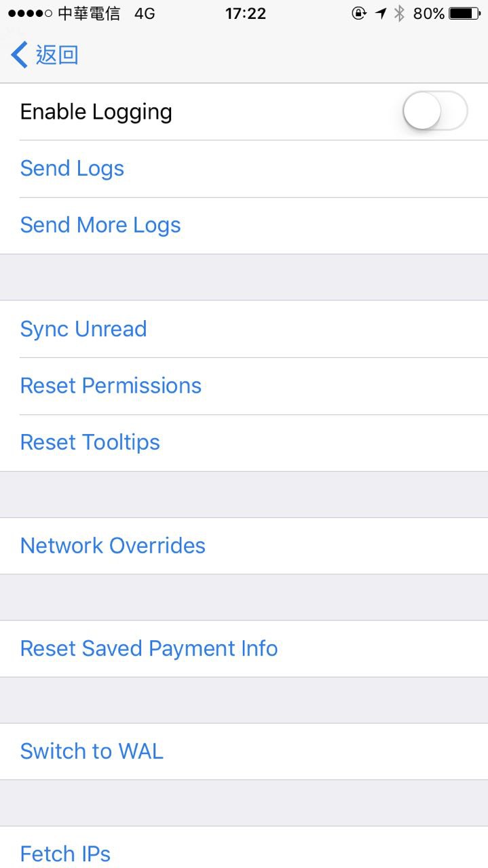Tap the rotation lock status icon

[x=359, y=14]
